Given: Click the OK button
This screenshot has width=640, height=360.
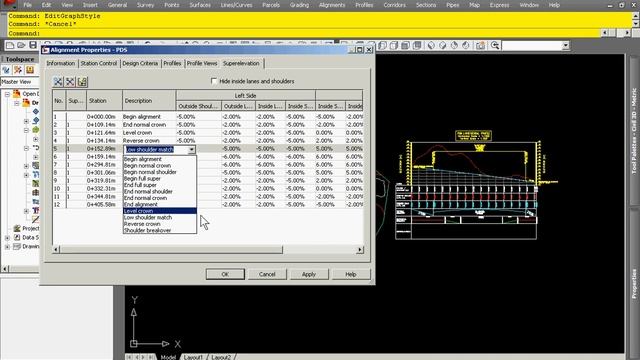Looking at the screenshot, I should tap(225, 274).
